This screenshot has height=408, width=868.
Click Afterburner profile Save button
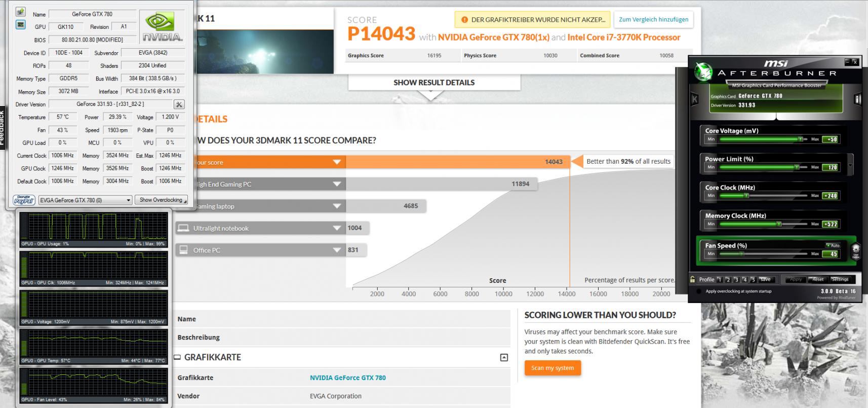(x=766, y=279)
